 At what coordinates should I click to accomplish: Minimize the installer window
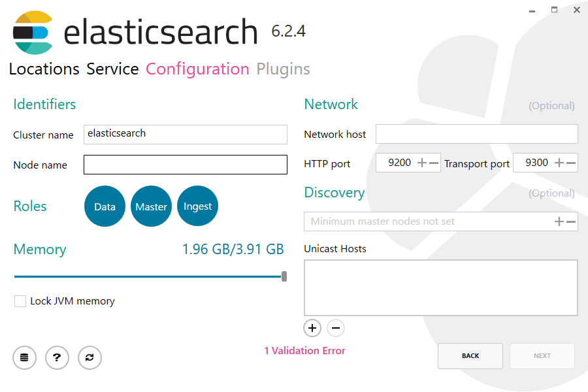(532, 10)
